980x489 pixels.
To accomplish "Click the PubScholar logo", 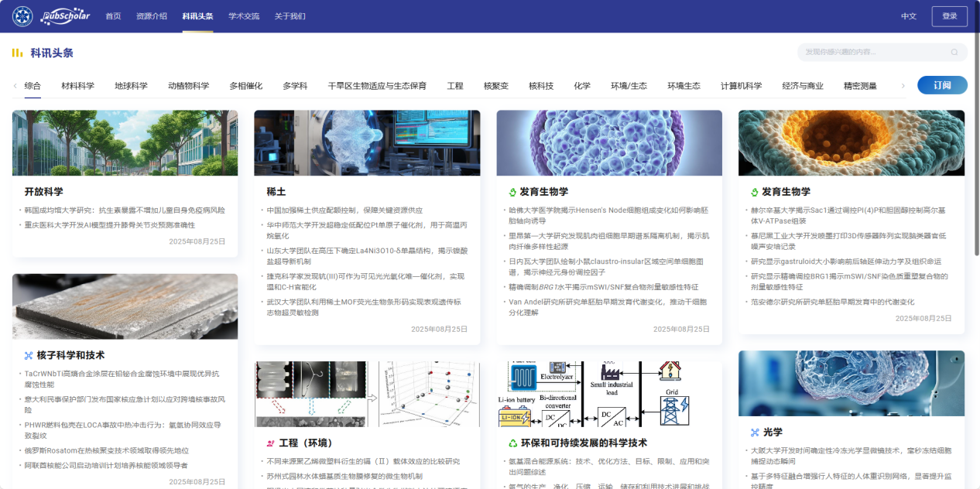I will 67,16.
